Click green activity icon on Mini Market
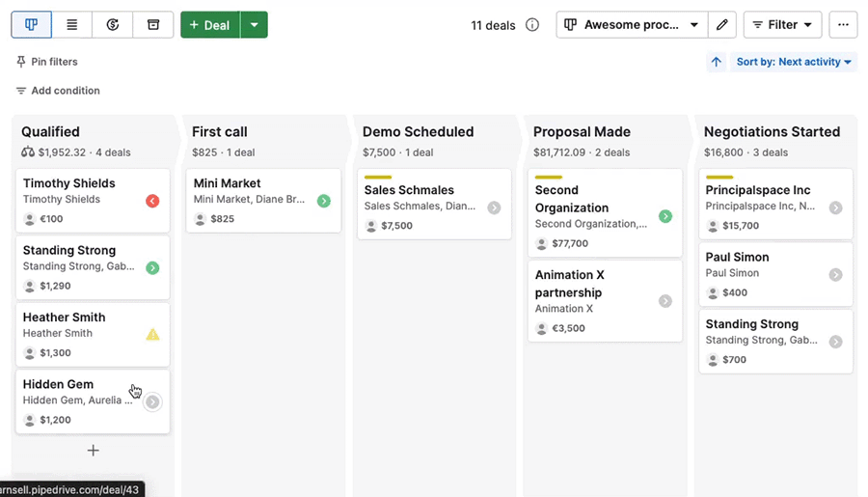The height and width of the screenshot is (497, 868). point(323,201)
